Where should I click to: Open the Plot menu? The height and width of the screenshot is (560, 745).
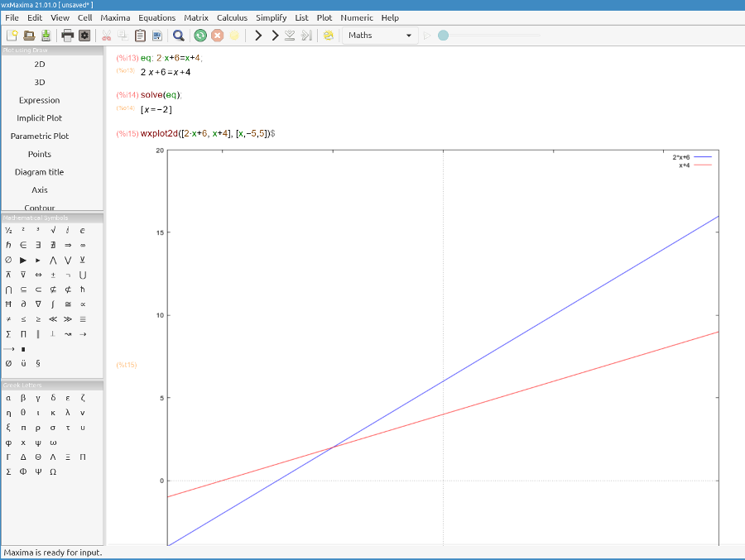click(x=324, y=17)
